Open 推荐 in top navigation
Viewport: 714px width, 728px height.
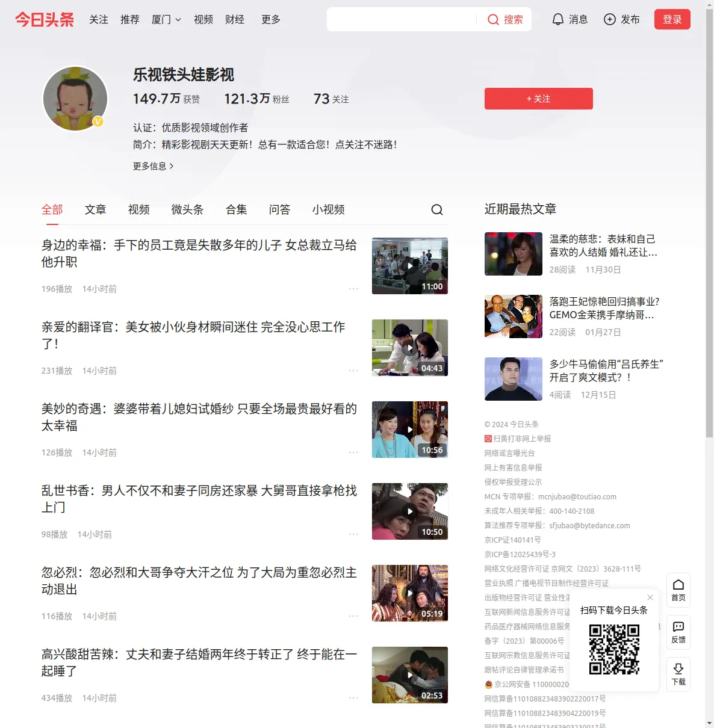[130, 19]
